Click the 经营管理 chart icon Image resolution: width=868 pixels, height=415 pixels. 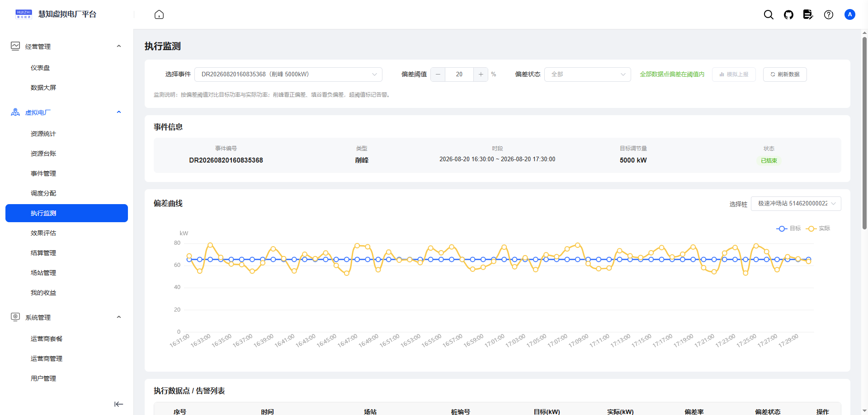15,46
